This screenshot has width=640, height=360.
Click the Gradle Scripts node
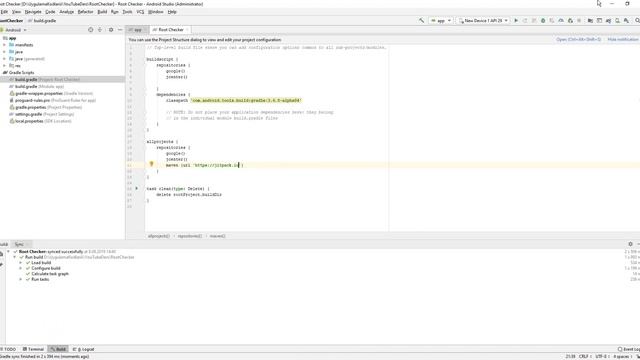pos(21,73)
